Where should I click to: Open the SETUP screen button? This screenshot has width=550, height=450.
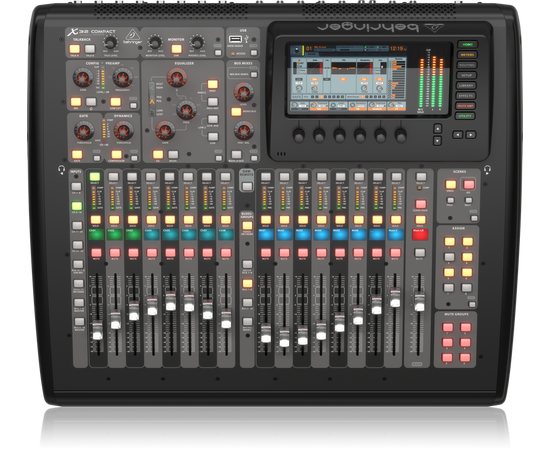(467, 75)
